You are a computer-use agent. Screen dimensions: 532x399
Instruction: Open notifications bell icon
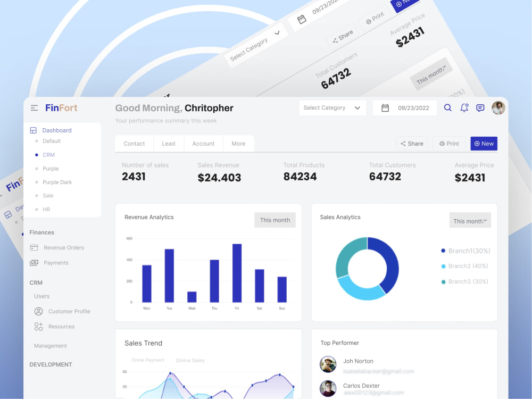point(464,108)
